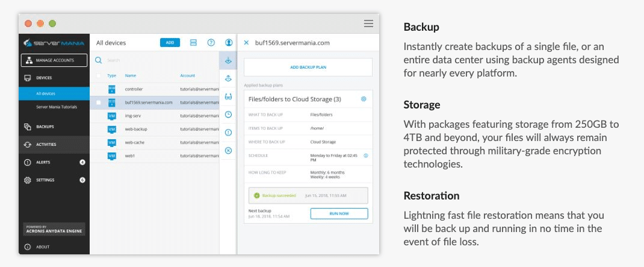644x267 pixels.
Task: Click the schedule info icon
Action: click(x=365, y=155)
